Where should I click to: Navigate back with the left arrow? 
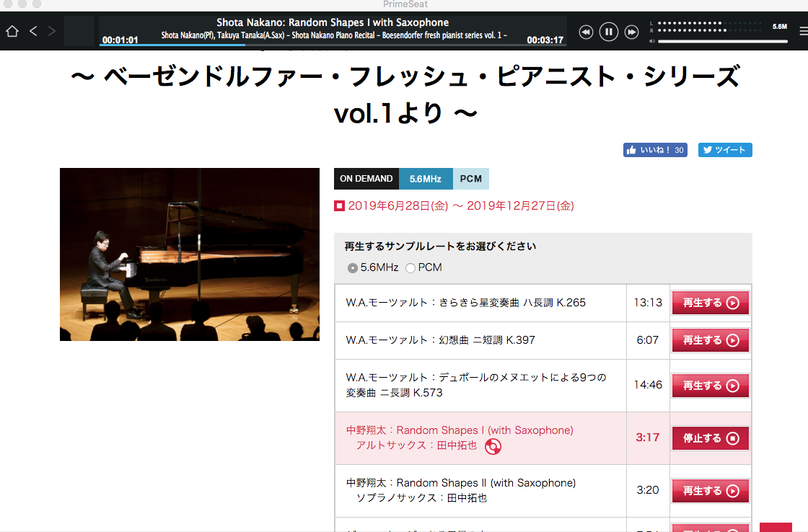[x=33, y=32]
